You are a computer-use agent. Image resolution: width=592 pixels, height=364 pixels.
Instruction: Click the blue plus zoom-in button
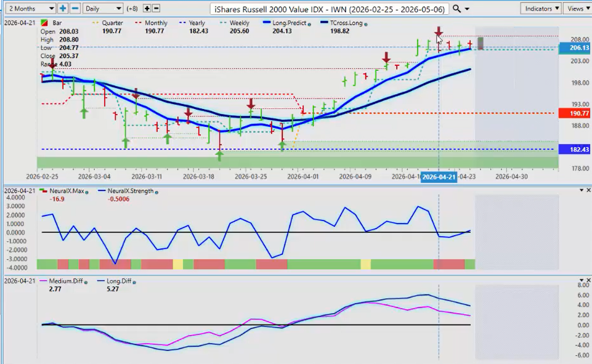point(63,9)
